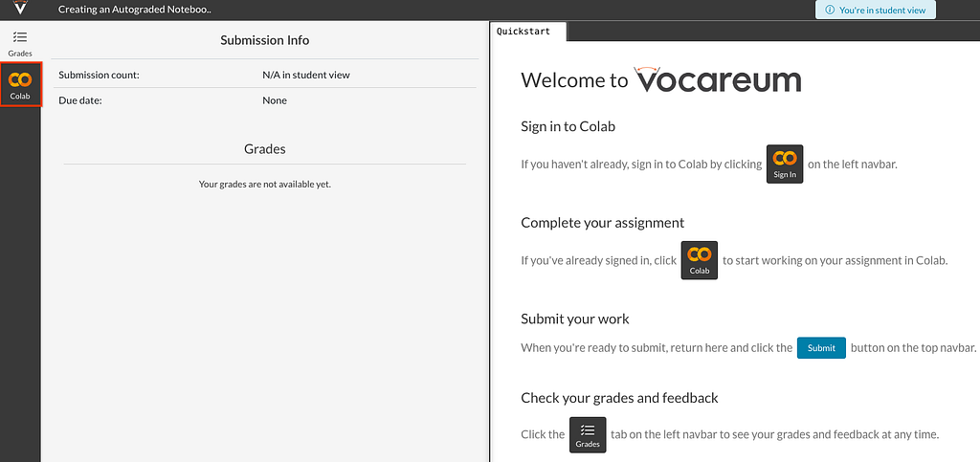Click the Colab Sign In icon illustration
Screen dimensions: 980x462
coord(785,165)
